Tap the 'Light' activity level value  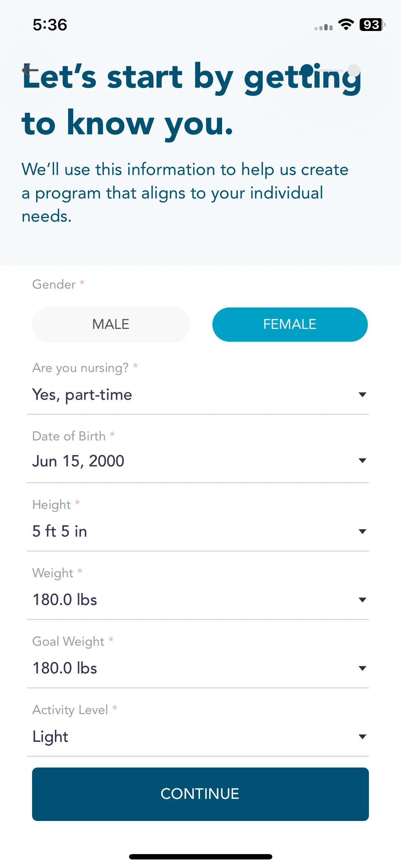pyautogui.click(x=50, y=737)
